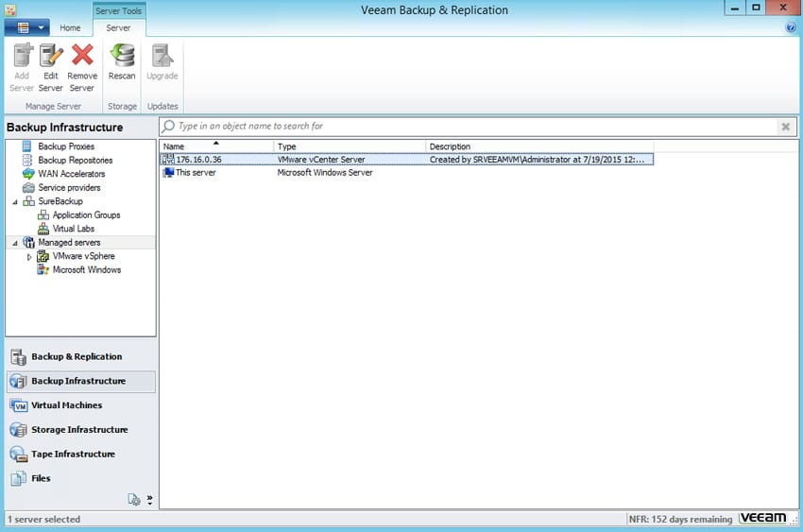Image resolution: width=803 pixels, height=532 pixels.
Task: Open Virtual Labs under SureBackup
Action: [74, 229]
